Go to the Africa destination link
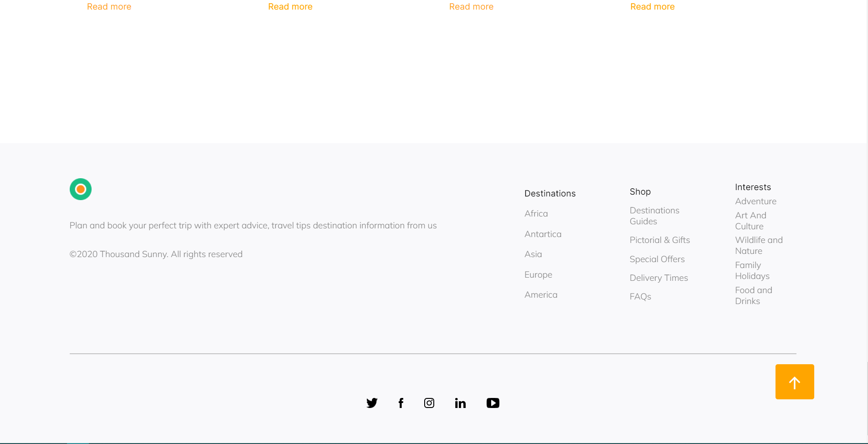The image size is (868, 444). coord(536,214)
